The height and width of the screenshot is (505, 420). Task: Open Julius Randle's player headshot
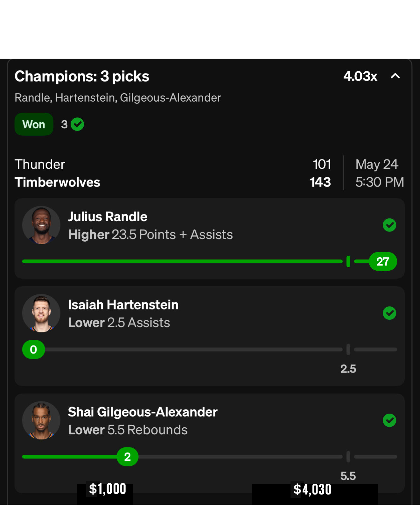pyautogui.click(x=41, y=225)
